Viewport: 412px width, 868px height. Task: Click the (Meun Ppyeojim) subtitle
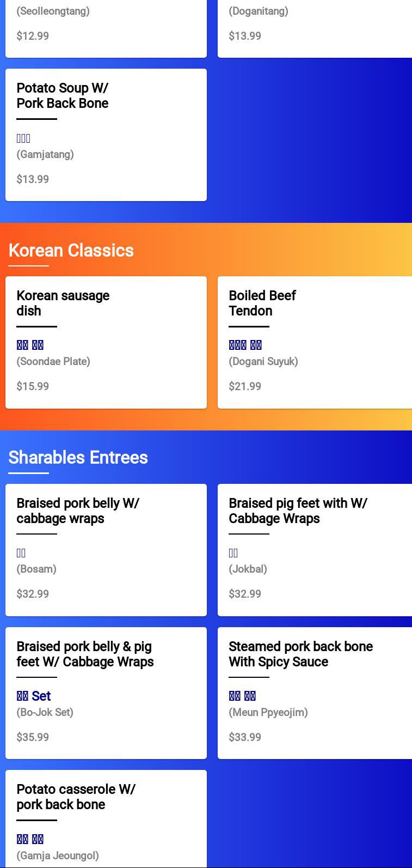pos(268,712)
